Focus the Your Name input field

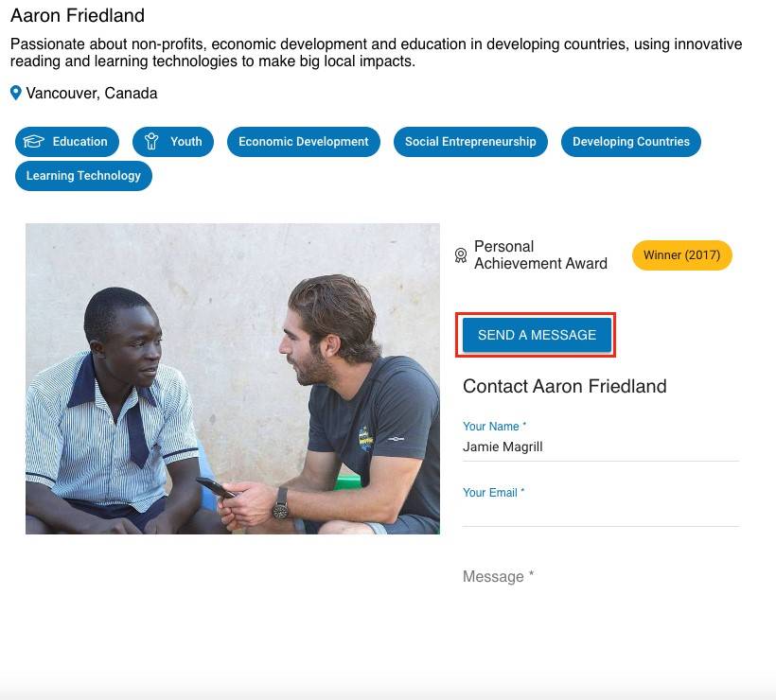(x=600, y=447)
